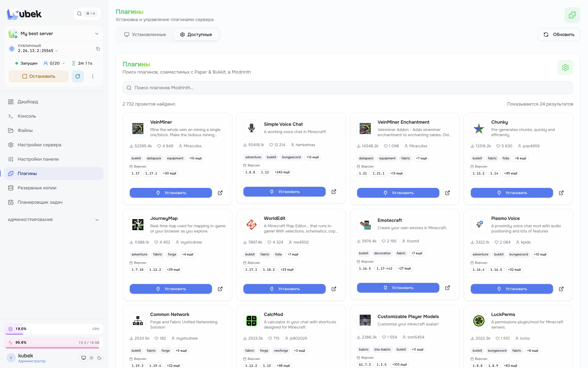This screenshot has height=368, width=588.
Task: Restart the server with the reload icon
Action: point(78,77)
